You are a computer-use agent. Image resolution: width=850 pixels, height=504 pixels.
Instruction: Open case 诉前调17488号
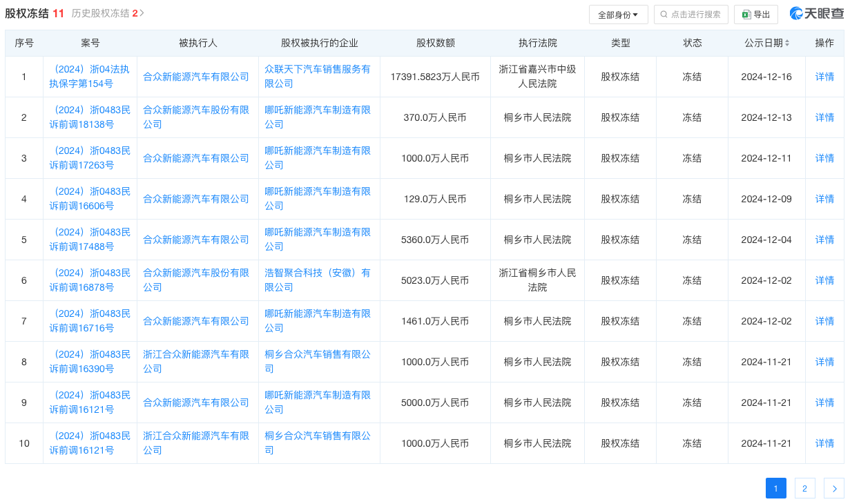tap(90, 240)
